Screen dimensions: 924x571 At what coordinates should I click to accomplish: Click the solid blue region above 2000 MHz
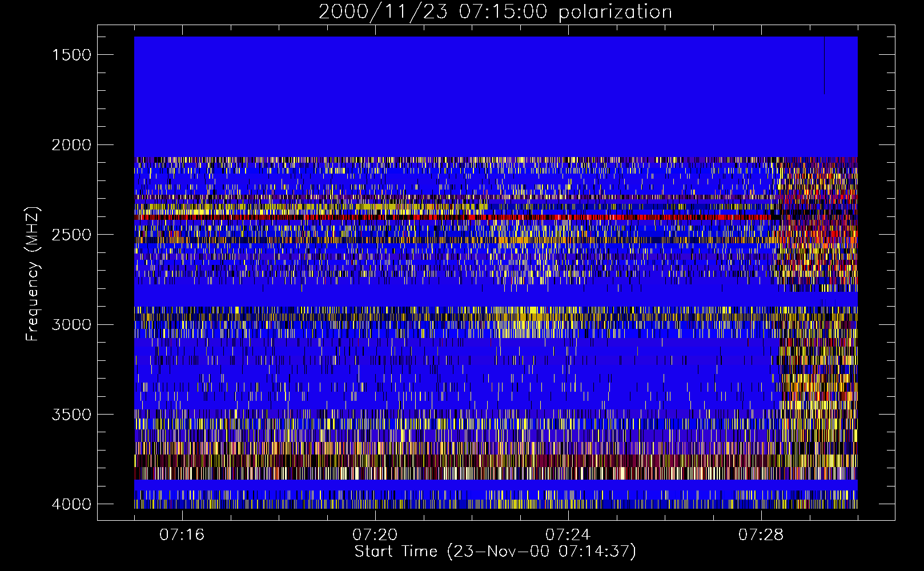tap(496, 97)
